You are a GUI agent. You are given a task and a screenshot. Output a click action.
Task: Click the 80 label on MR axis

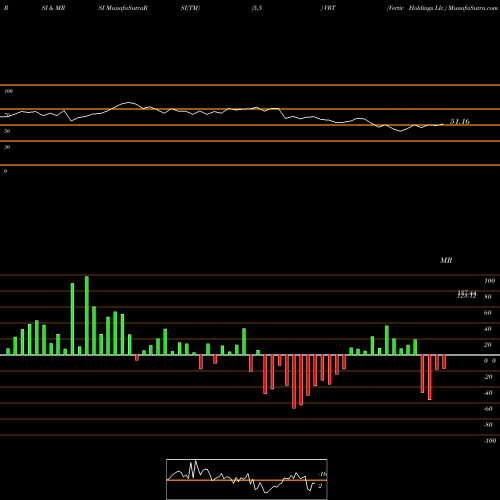coord(488,297)
